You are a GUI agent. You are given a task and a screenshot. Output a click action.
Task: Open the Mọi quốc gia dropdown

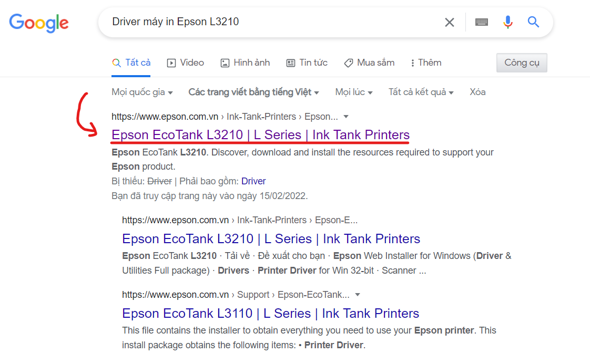[x=142, y=92]
